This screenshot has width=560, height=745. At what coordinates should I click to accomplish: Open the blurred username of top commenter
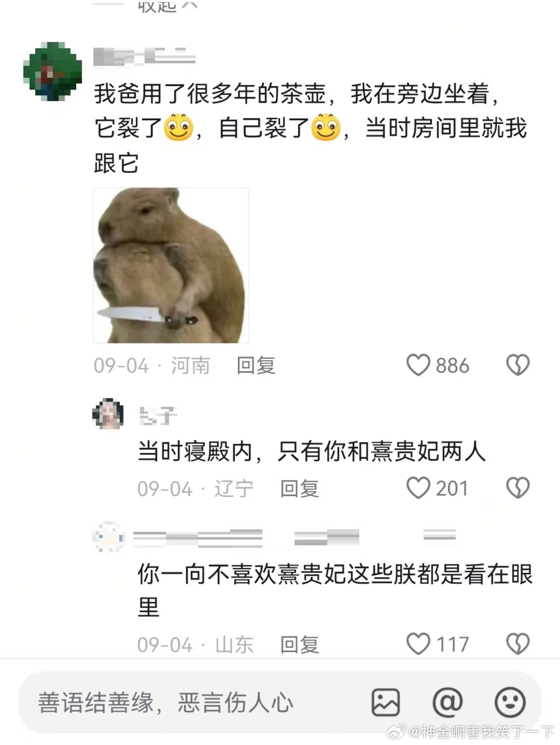coord(144,56)
